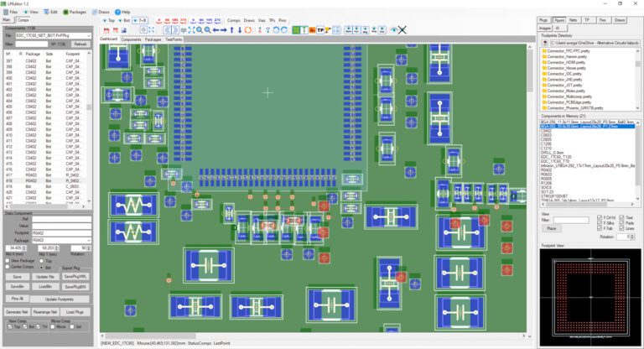This screenshot has width=644, height=349.
Task: Toggle the eye visibility icon in toolbar
Action: pyautogui.click(x=394, y=30)
